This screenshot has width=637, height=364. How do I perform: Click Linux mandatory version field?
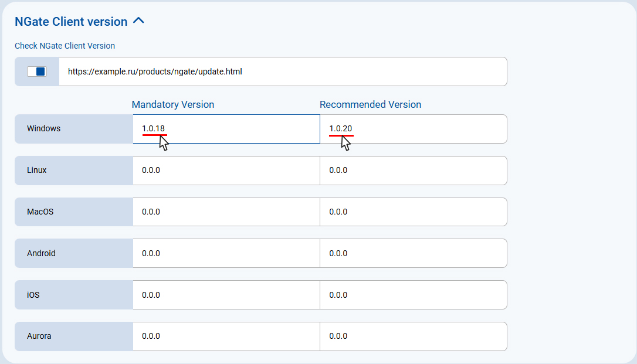[226, 171]
